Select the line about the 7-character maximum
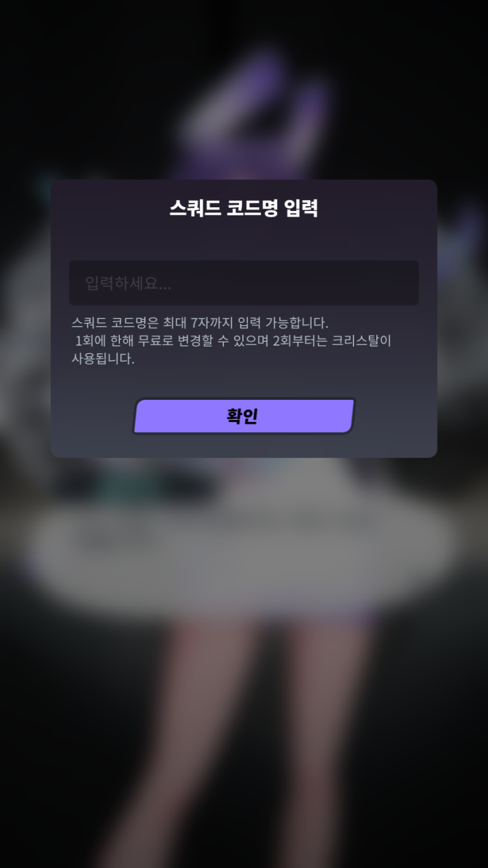Screen dimensions: 488x868 tap(200, 323)
